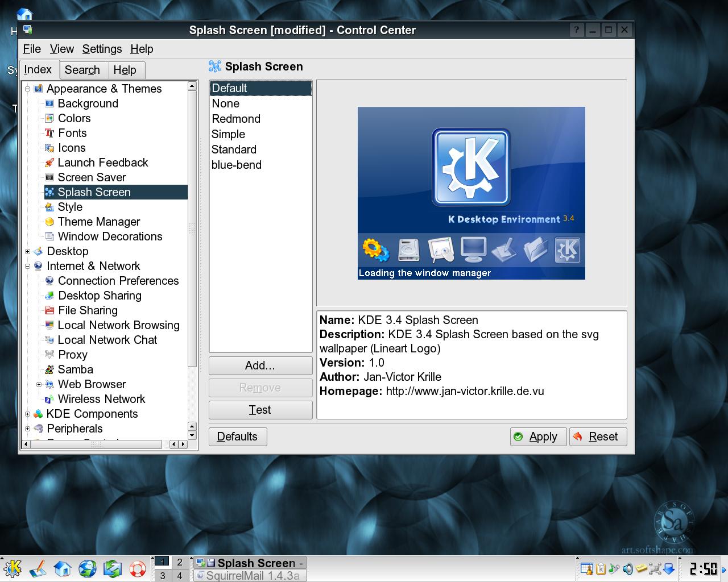Open Local Network Browsing in the tree

pyautogui.click(x=118, y=325)
